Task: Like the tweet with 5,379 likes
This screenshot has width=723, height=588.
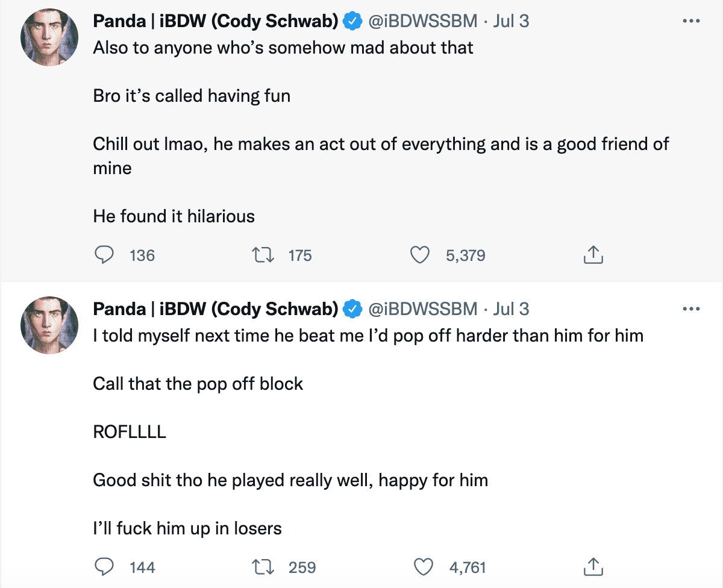Action: point(419,255)
